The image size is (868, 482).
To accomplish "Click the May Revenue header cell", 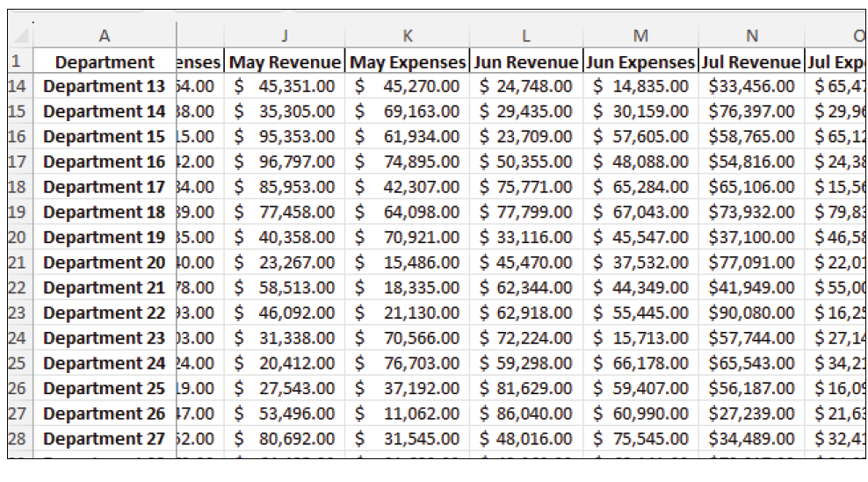I will point(285,62).
